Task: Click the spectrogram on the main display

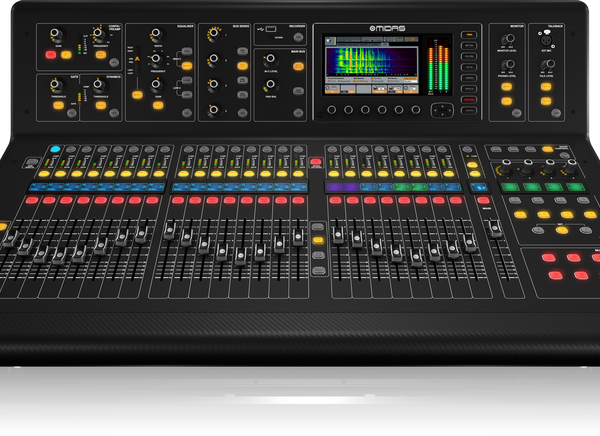Action: [371, 61]
